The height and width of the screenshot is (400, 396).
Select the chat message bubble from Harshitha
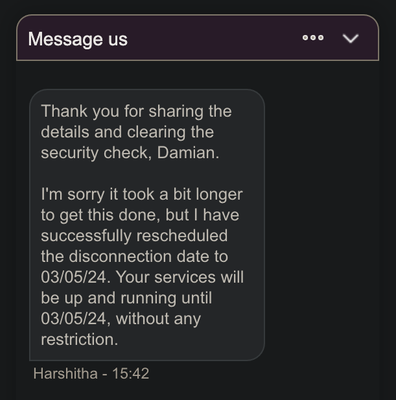(147, 225)
